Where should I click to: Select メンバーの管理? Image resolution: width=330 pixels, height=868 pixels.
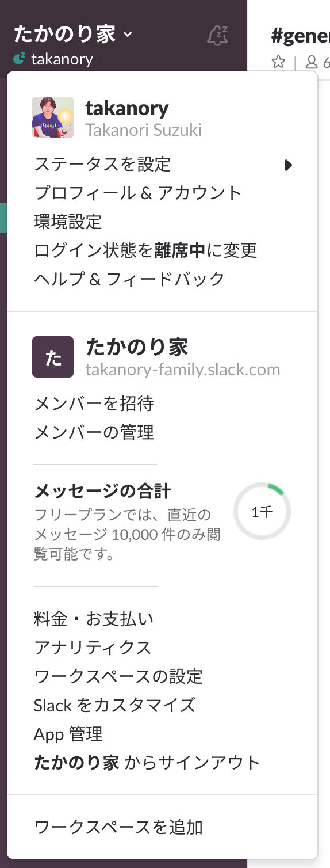[x=94, y=432]
